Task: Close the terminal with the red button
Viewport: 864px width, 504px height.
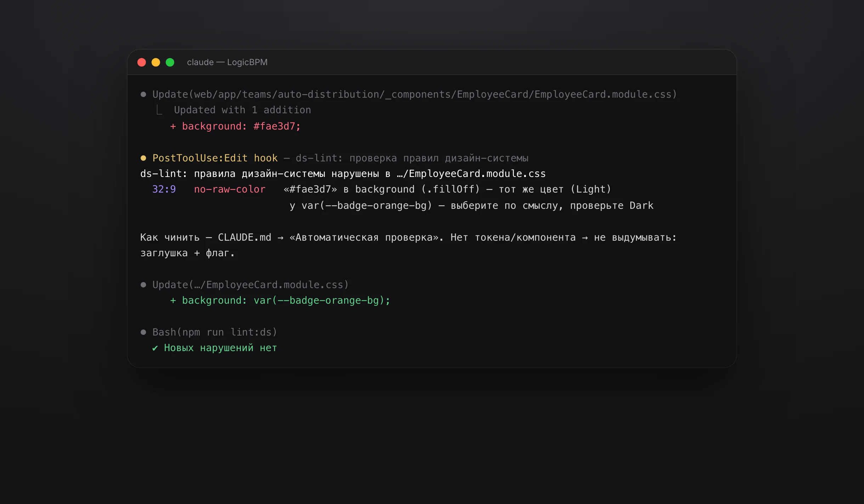Action: 142,62
